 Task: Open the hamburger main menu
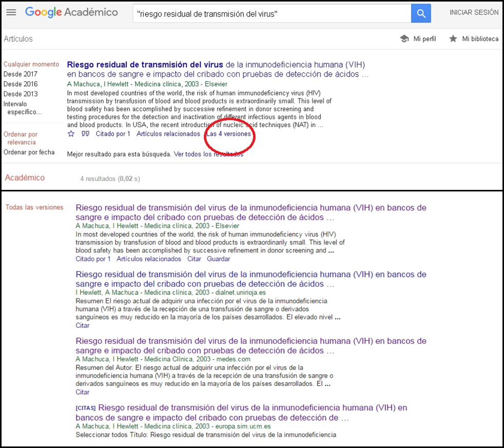[x=11, y=13]
